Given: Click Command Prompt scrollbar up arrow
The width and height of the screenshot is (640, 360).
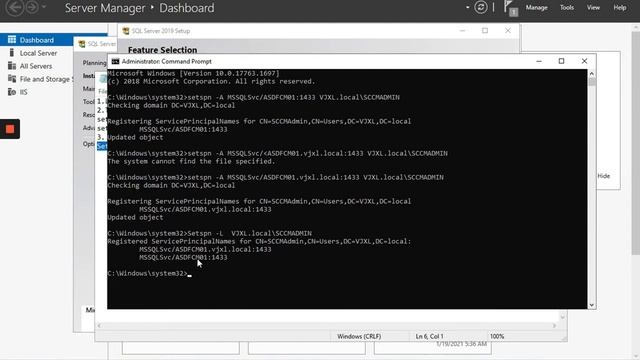Looking at the screenshot, I should (591, 73).
